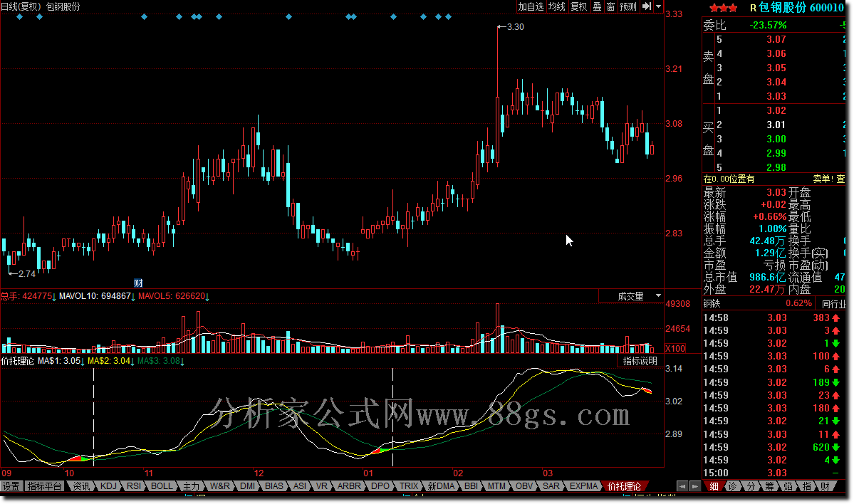Select the TRIX indicator tab
Image resolution: width=854 pixels, height=504 pixels.
coord(409,486)
